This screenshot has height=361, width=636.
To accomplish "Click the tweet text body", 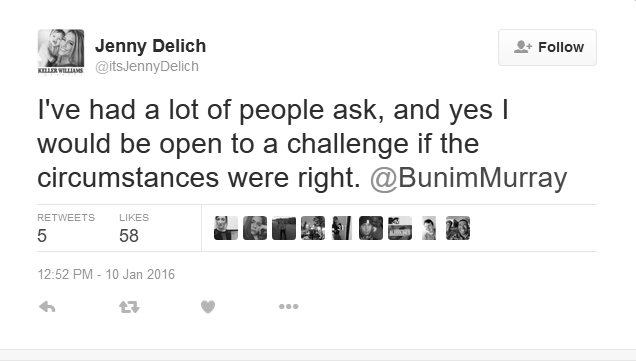I will 302,144.
